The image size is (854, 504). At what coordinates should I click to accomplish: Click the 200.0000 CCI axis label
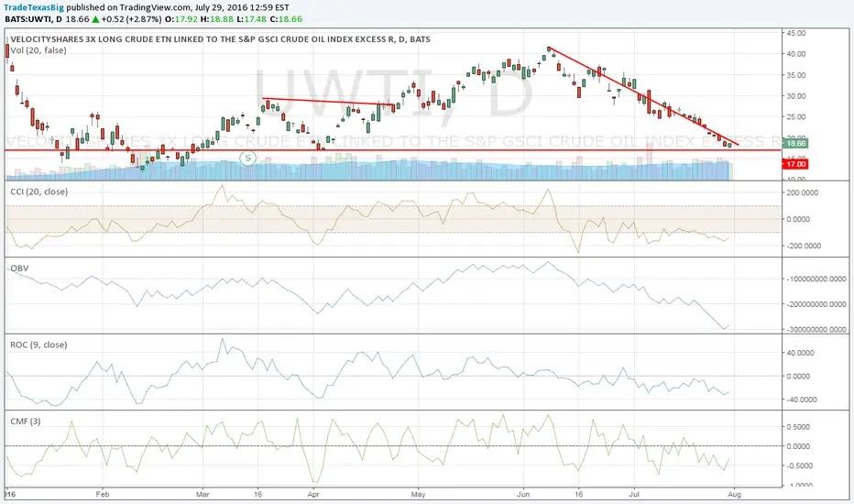click(x=803, y=192)
